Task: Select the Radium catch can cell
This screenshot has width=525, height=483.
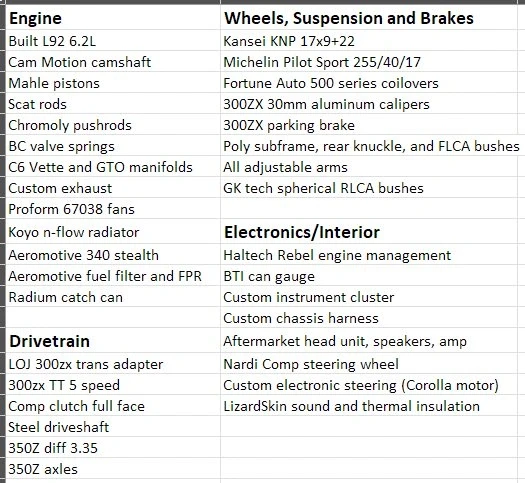Action: (113, 297)
